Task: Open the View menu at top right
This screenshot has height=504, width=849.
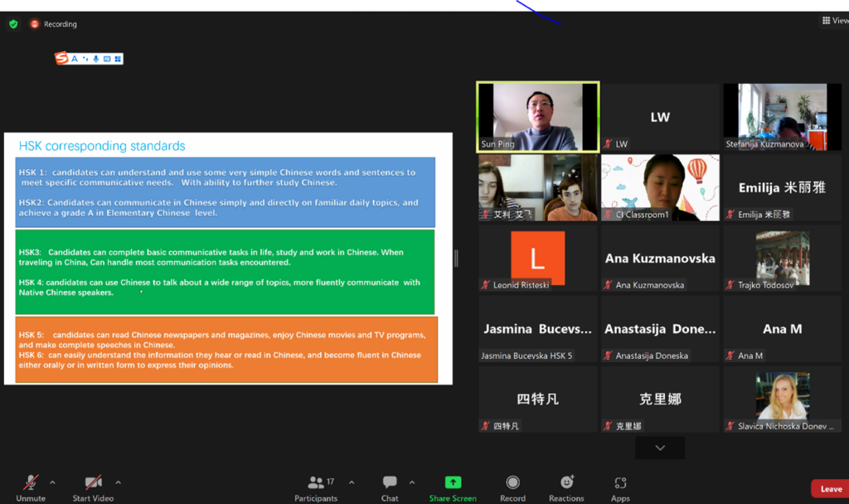Action: 834,21
